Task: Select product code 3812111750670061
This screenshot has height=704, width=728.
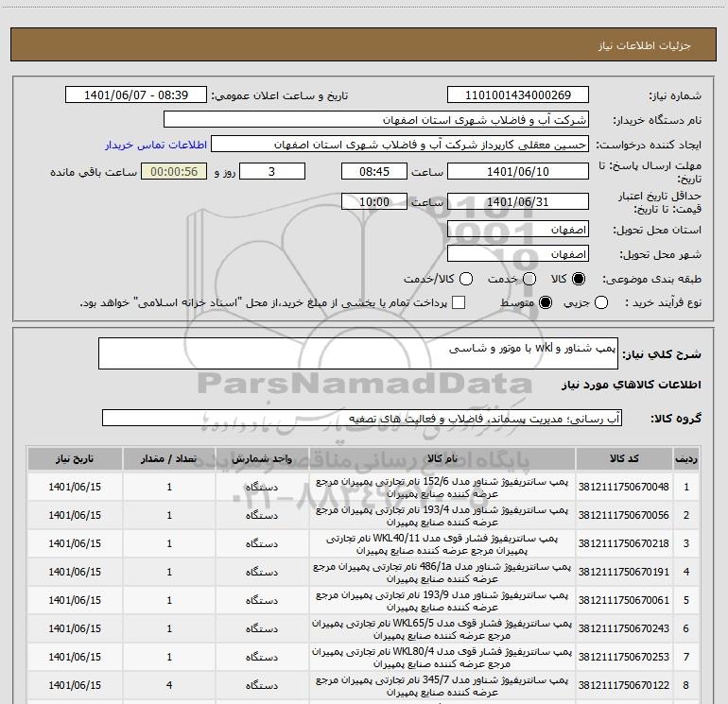Action: click(x=624, y=600)
